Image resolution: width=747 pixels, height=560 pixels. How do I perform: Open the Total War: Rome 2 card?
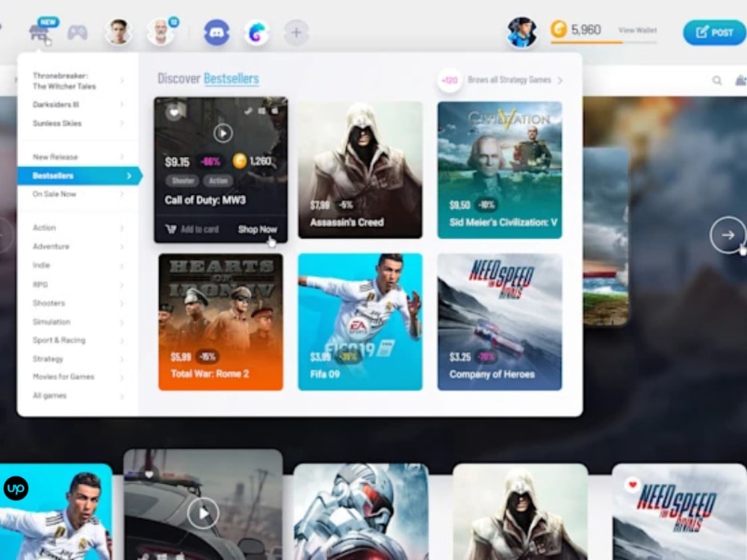[x=220, y=322]
